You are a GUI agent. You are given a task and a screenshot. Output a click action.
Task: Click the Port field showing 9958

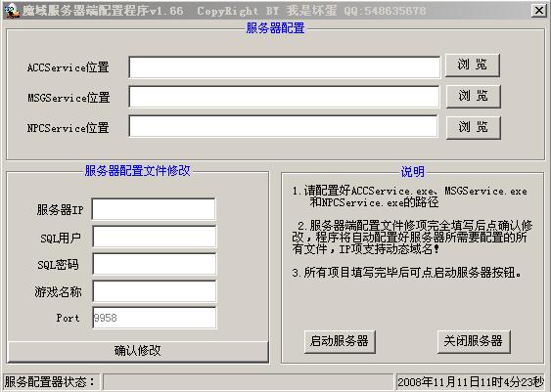pyautogui.click(x=155, y=318)
